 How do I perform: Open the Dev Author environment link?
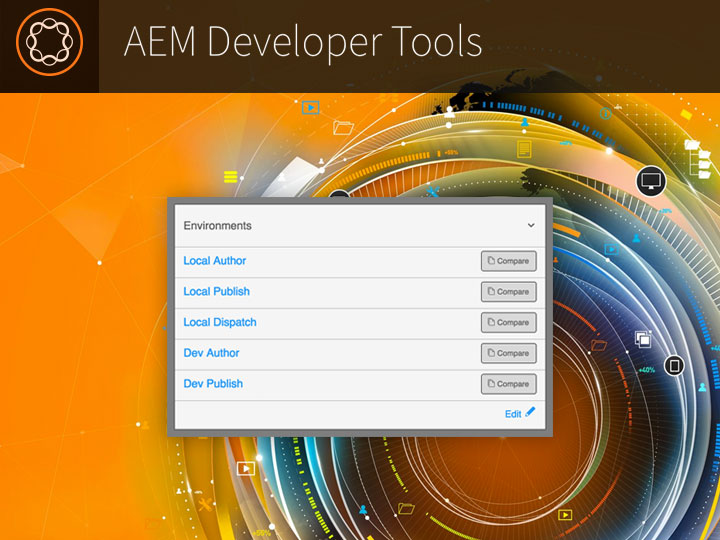click(x=211, y=353)
